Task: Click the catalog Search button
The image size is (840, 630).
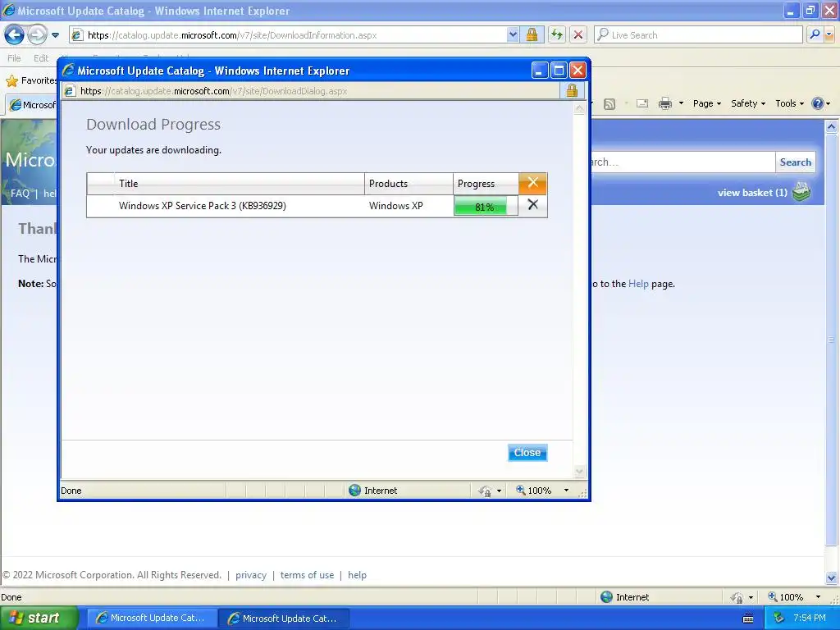Action: tap(795, 162)
